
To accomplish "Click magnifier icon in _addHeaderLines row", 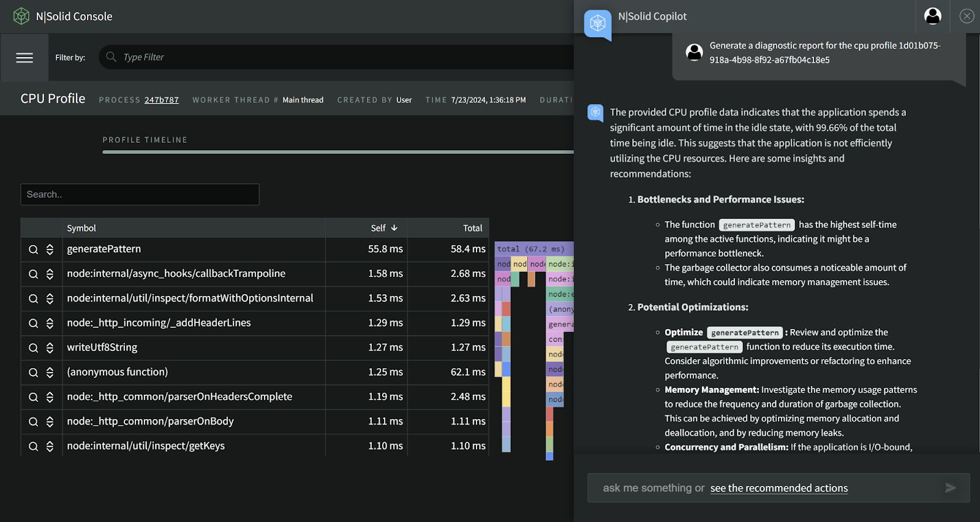I will tap(33, 323).
